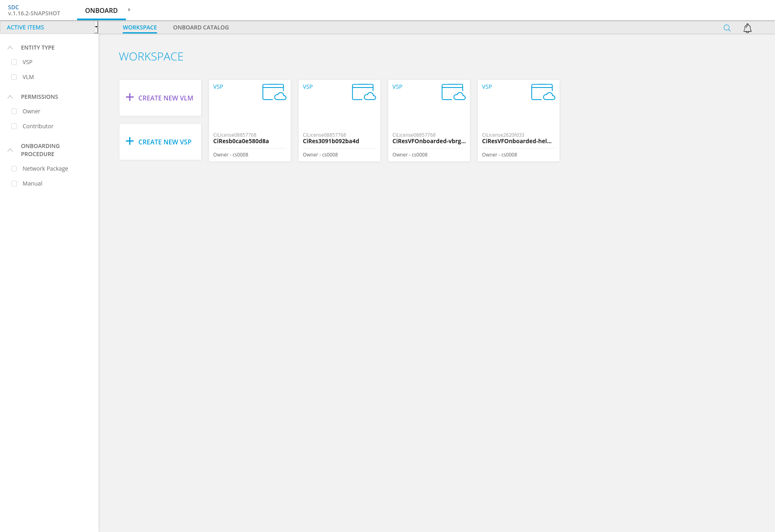Screen dimensions: 775x532
Task: Click the cloud icon on CiRes3091b092ba4d card
Action: point(364,92)
